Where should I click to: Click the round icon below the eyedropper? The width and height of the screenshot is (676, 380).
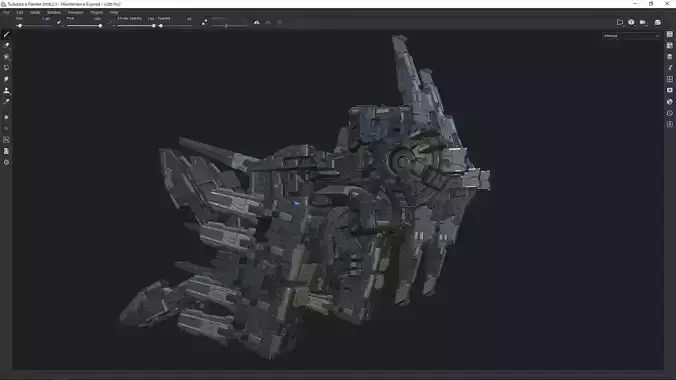point(6,117)
